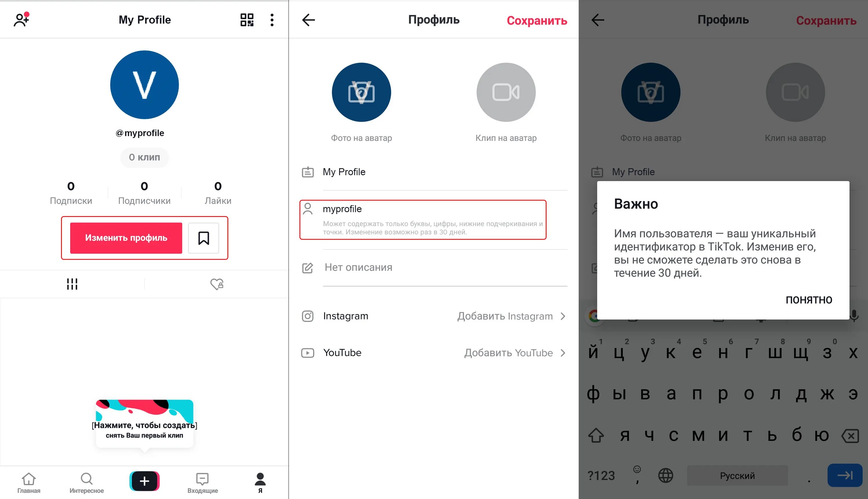This screenshot has width=868, height=499.
Task: Tap the QR code icon on profile page
Action: point(247,19)
